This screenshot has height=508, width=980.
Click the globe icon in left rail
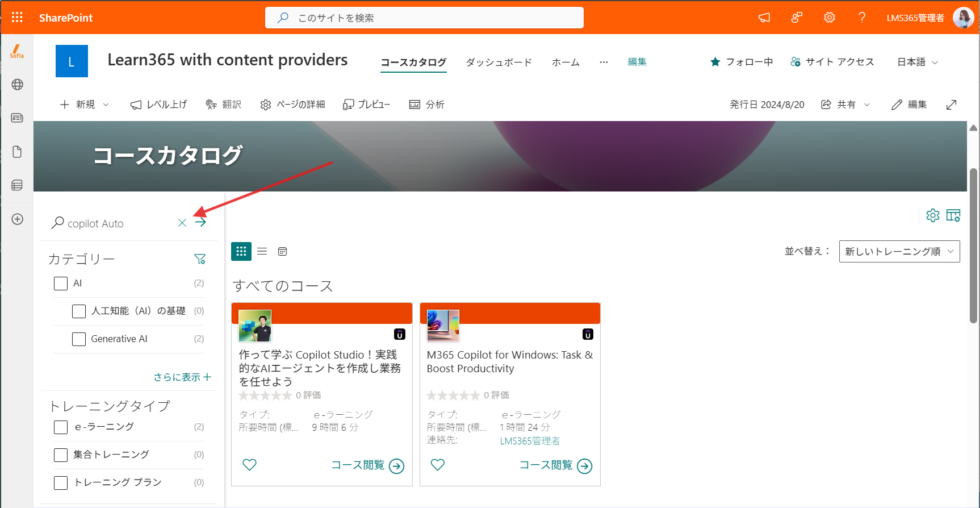17,85
